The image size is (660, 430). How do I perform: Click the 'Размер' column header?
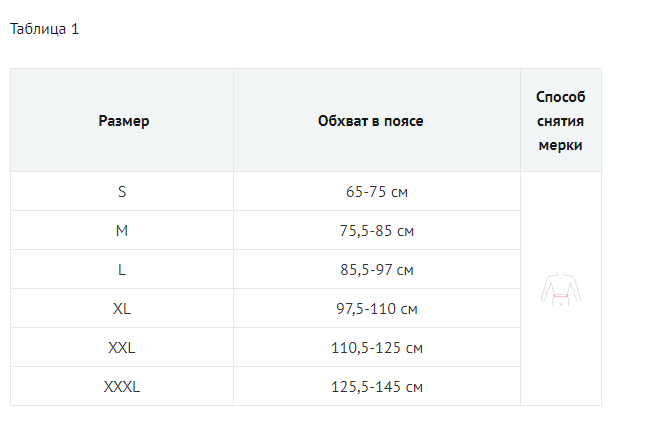coord(123,121)
